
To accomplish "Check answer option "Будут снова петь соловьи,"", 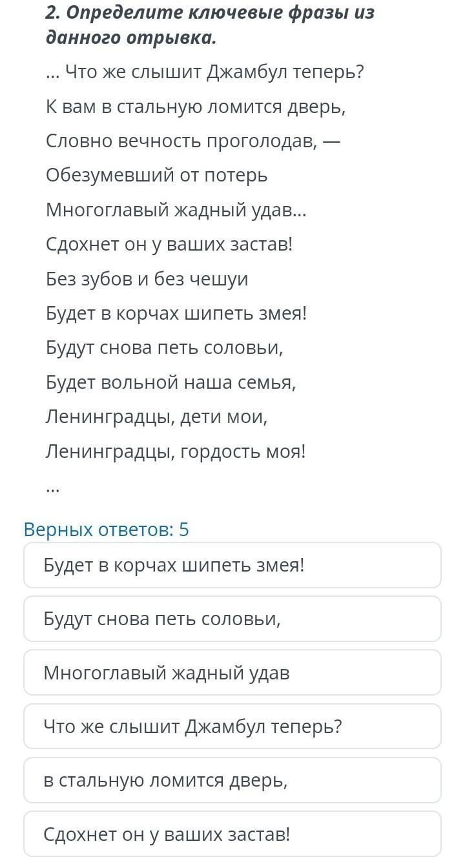I will [x=232, y=619].
